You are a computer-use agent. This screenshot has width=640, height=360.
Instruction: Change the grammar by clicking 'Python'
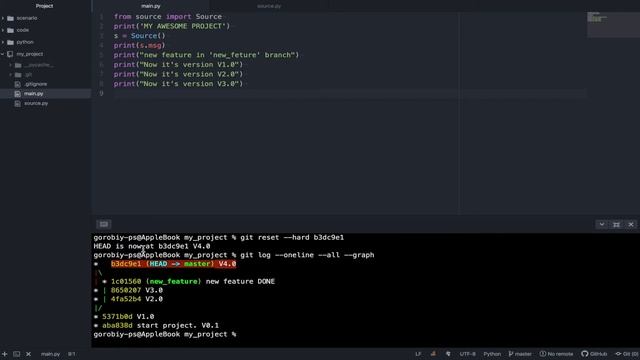[x=492, y=354]
